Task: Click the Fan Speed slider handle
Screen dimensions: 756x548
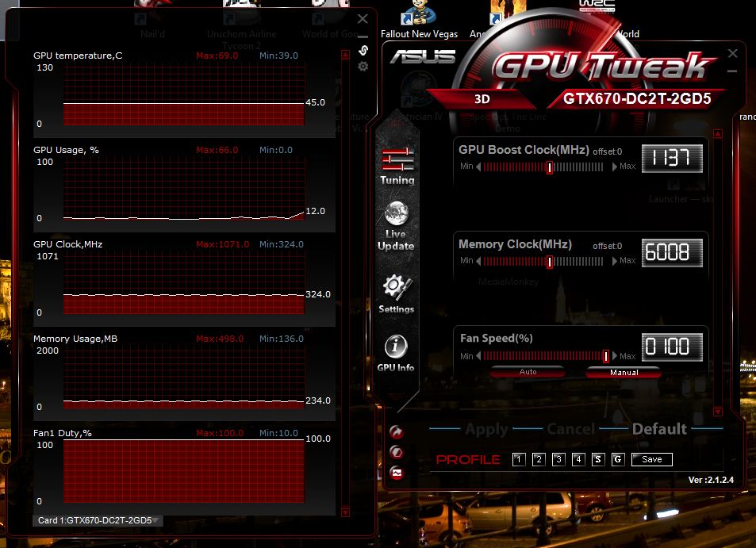Action: click(606, 356)
